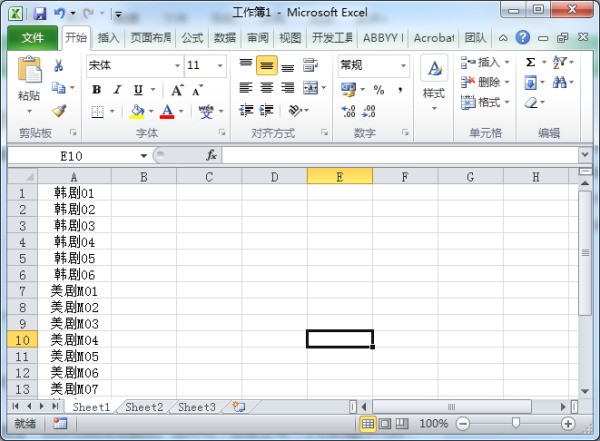
Task: Open the font color dropdown arrow
Action: pos(181,111)
